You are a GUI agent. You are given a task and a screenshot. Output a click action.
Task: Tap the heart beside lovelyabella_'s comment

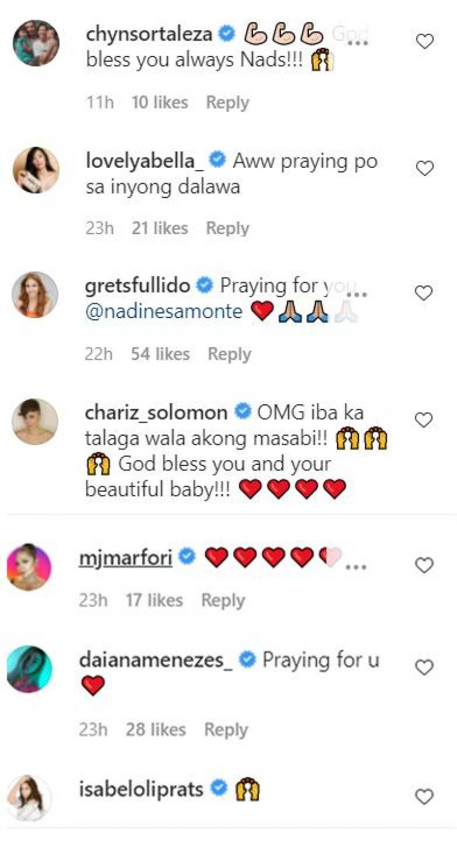coord(424,168)
